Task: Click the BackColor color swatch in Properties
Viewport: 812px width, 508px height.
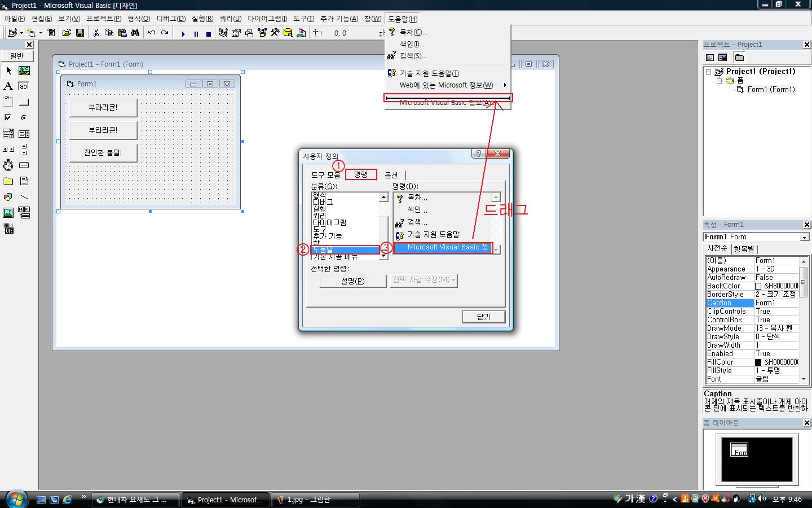Action: pyautogui.click(x=758, y=286)
